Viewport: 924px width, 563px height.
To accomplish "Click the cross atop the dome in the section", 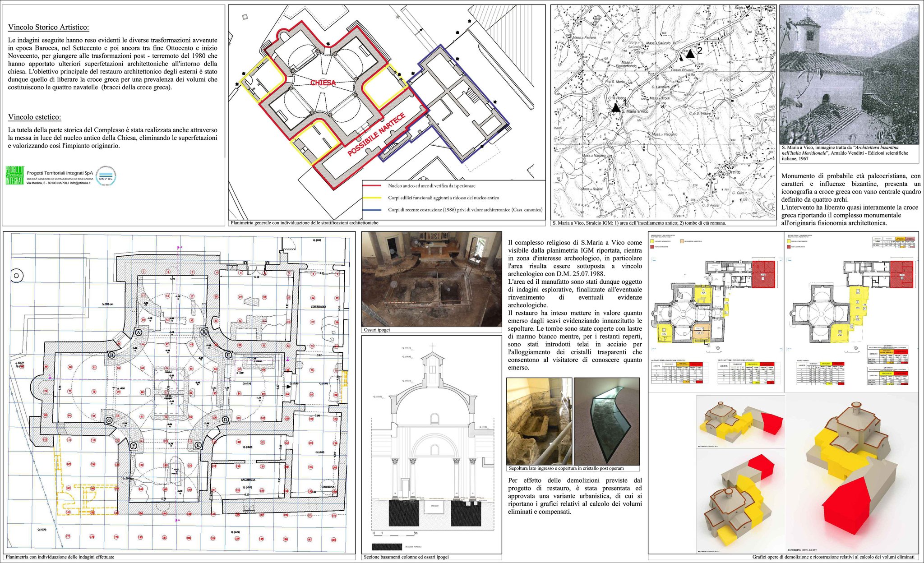I will 433,347.
